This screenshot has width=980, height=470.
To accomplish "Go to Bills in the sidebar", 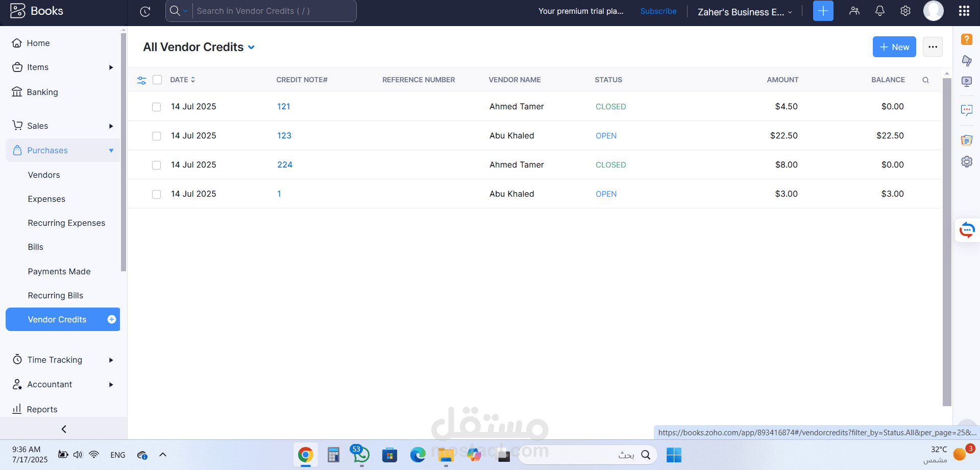I will [x=36, y=247].
